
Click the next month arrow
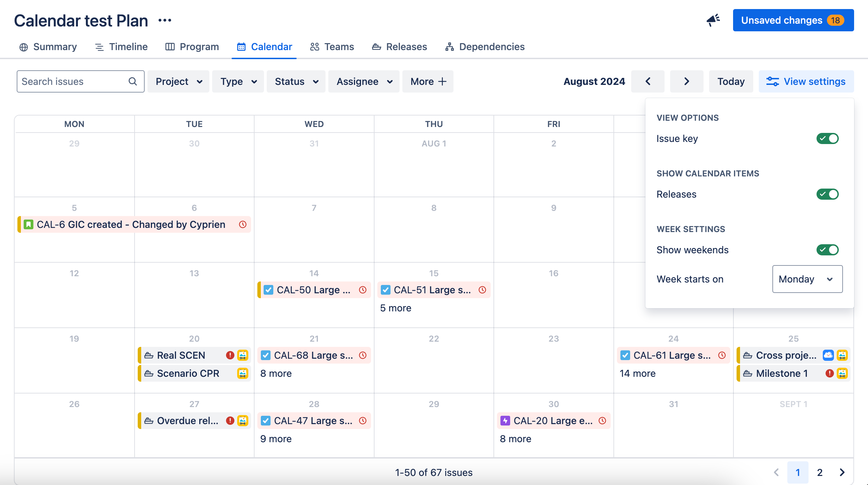686,81
